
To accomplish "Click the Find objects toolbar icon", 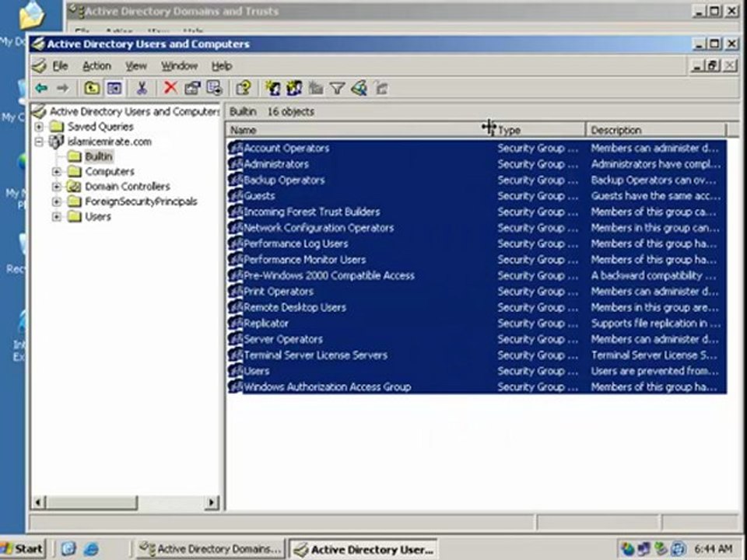I will [x=359, y=88].
